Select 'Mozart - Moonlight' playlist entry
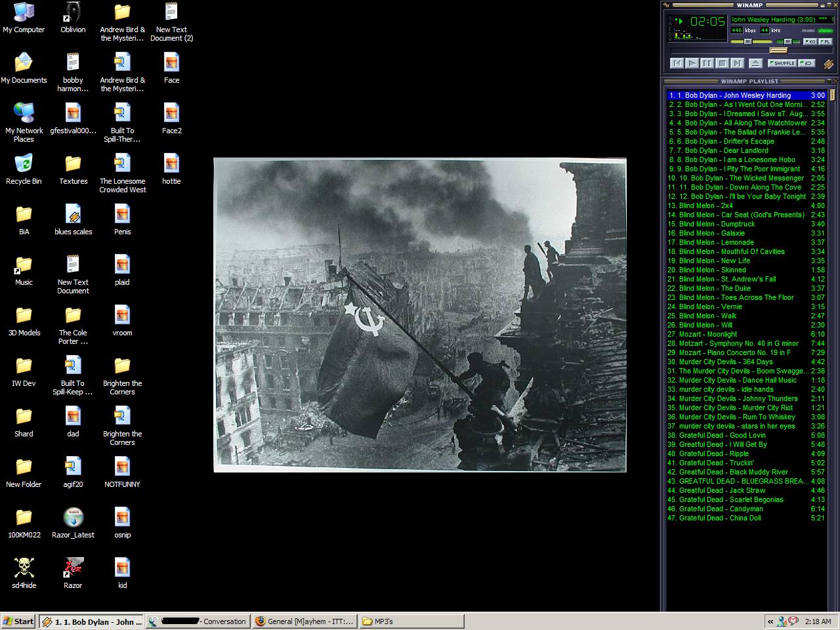840x630 pixels. click(746, 334)
